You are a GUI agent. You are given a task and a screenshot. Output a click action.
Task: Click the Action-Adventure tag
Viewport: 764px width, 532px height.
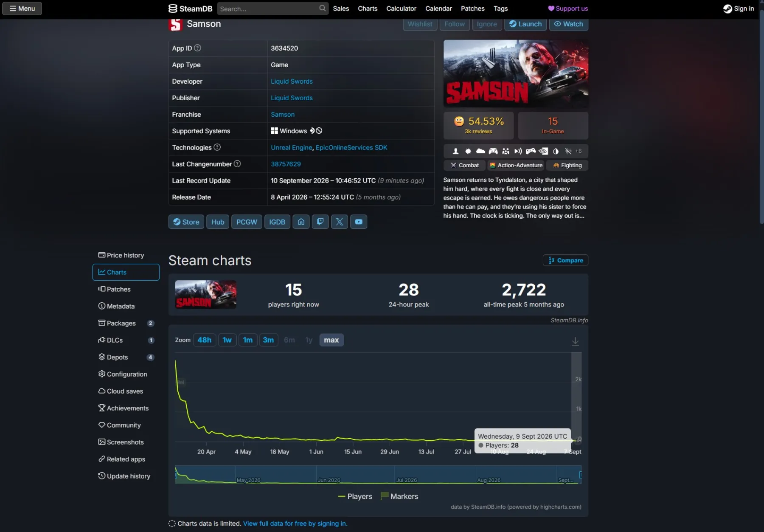point(516,165)
